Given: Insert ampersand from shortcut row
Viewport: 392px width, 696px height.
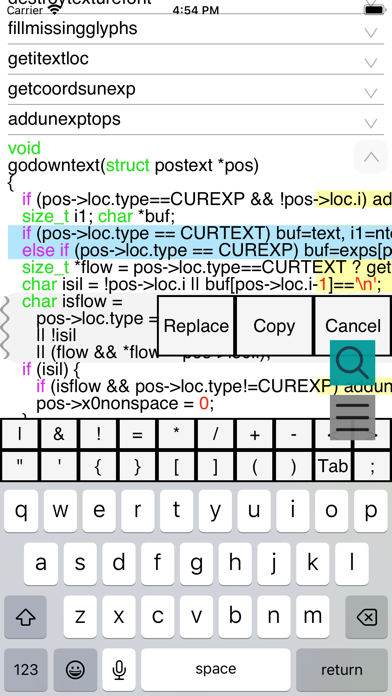Looking at the screenshot, I should tap(59, 434).
